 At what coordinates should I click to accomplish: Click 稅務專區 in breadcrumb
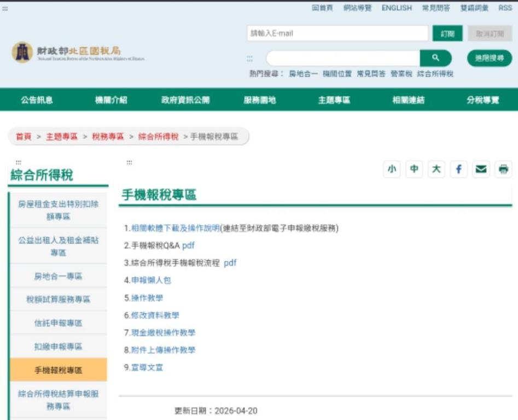coord(108,137)
